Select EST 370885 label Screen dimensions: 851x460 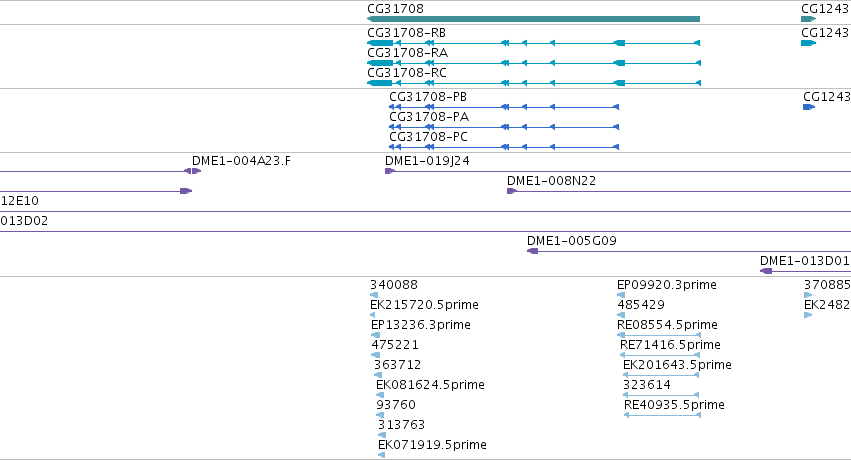tap(827, 285)
